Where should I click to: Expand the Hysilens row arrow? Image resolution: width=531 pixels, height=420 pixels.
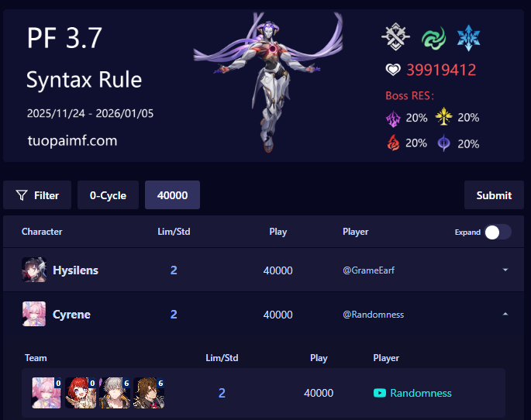[505, 270]
